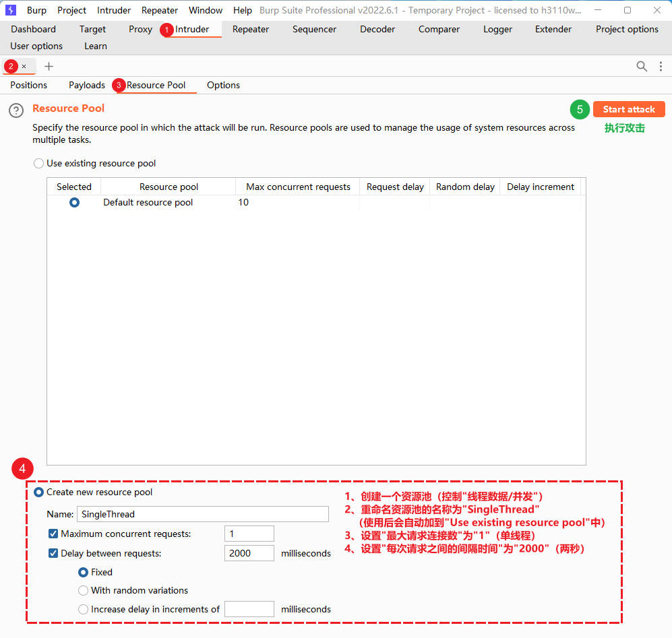Open the Resource Pool sub-tab
672x638 pixels.
(x=156, y=85)
